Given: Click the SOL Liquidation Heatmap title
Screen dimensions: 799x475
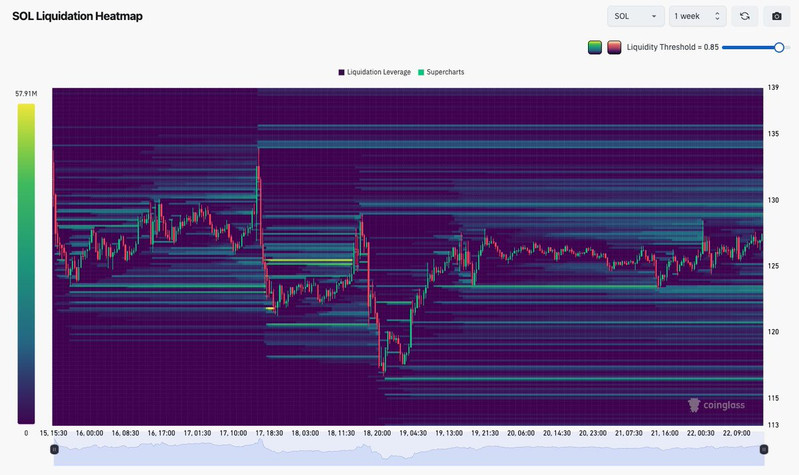Looking at the screenshot, I should tap(79, 17).
